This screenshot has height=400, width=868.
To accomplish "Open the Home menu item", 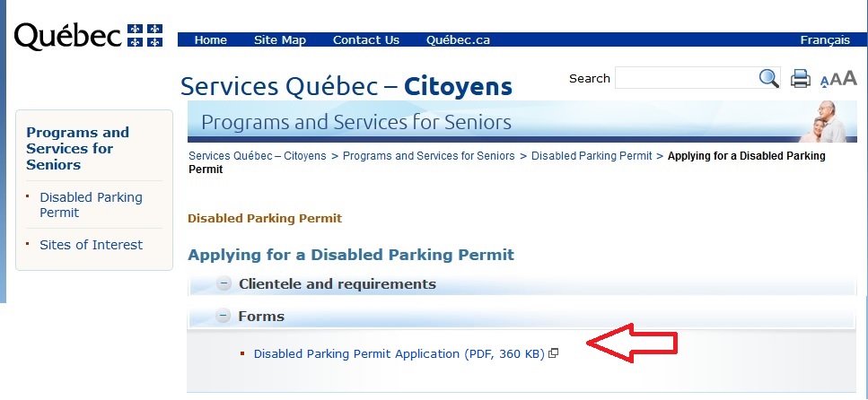I will point(211,40).
